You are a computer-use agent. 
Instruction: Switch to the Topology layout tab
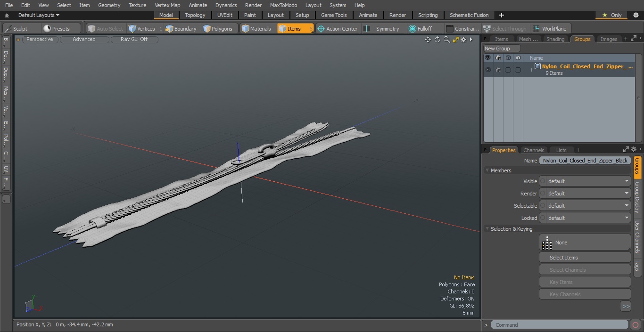[195, 15]
